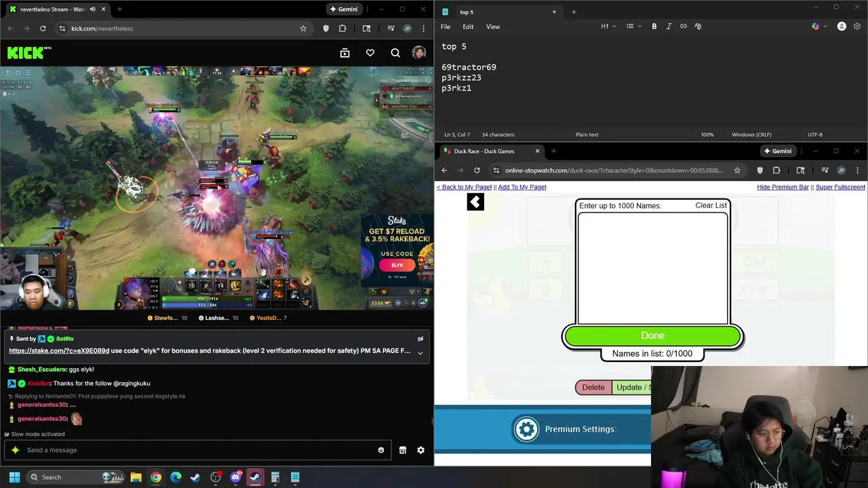The height and width of the screenshot is (488, 868).
Task: Open 'Back to My Page!' link
Action: 464,187
